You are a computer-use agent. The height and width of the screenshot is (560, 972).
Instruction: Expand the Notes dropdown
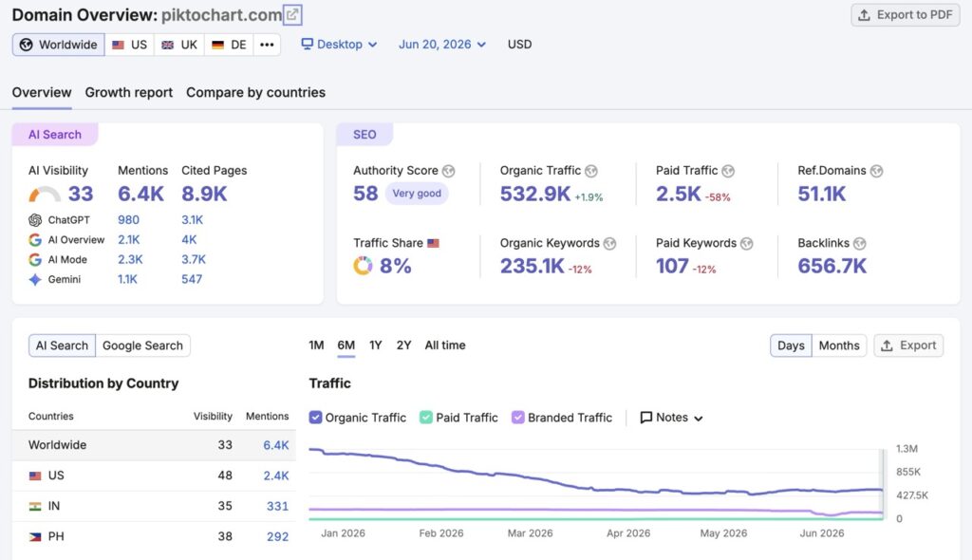671,418
